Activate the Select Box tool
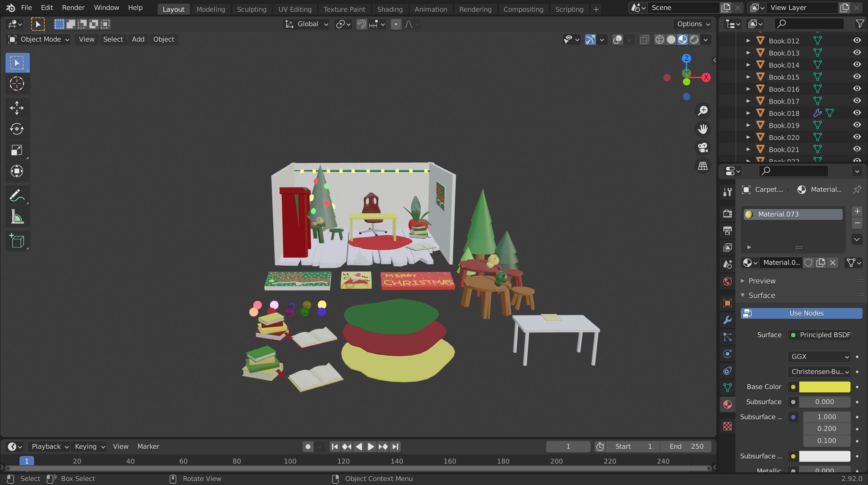 point(17,63)
